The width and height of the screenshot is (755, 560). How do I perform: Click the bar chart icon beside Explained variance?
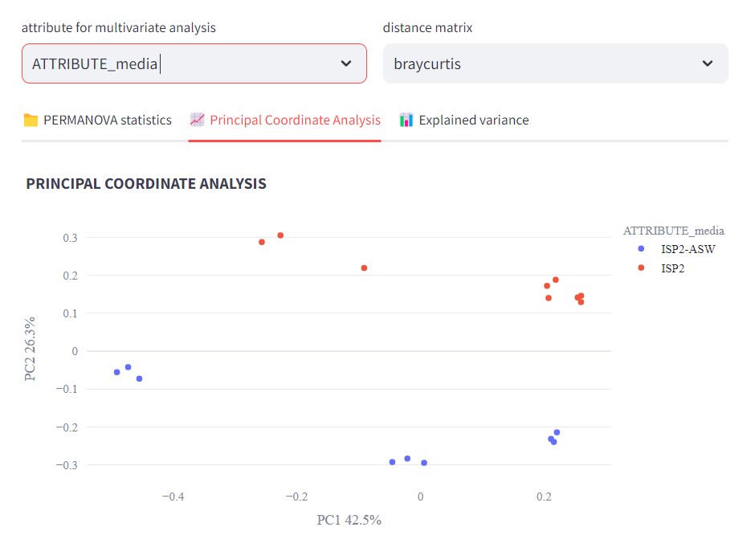click(406, 121)
